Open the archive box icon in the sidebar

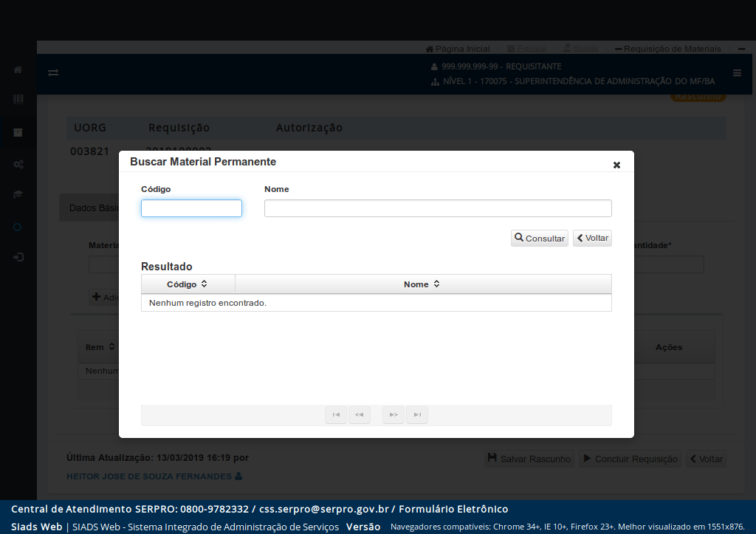pos(18,133)
